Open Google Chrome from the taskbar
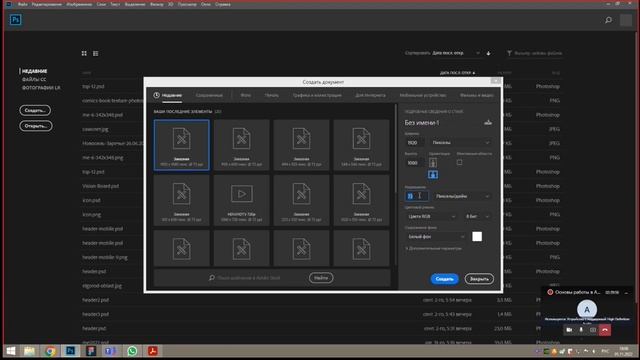 (x=50, y=351)
